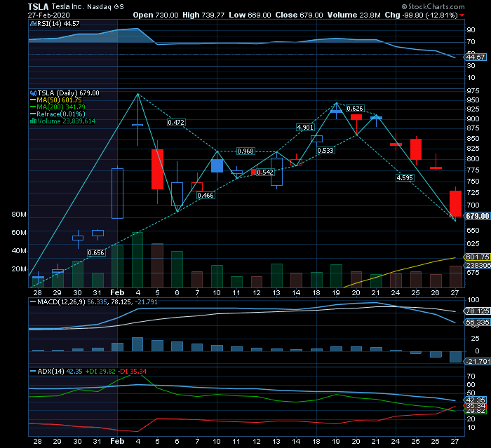Click the 975 price axis label
The height and width of the screenshot is (448, 491).
pos(473,90)
